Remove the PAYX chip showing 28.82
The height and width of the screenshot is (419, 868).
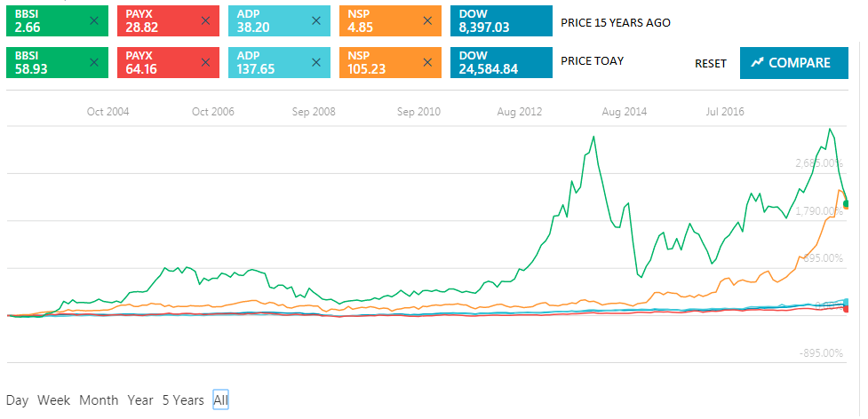[206, 20]
